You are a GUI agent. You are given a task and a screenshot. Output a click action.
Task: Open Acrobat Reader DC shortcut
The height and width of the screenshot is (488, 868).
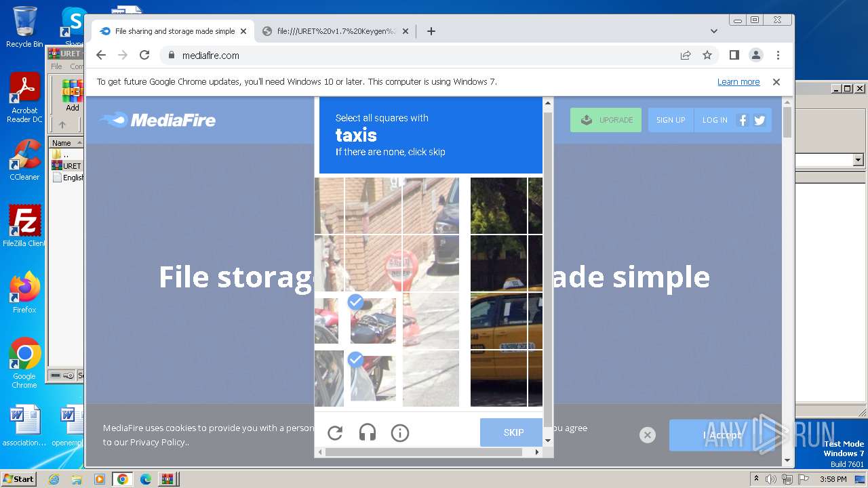click(24, 98)
